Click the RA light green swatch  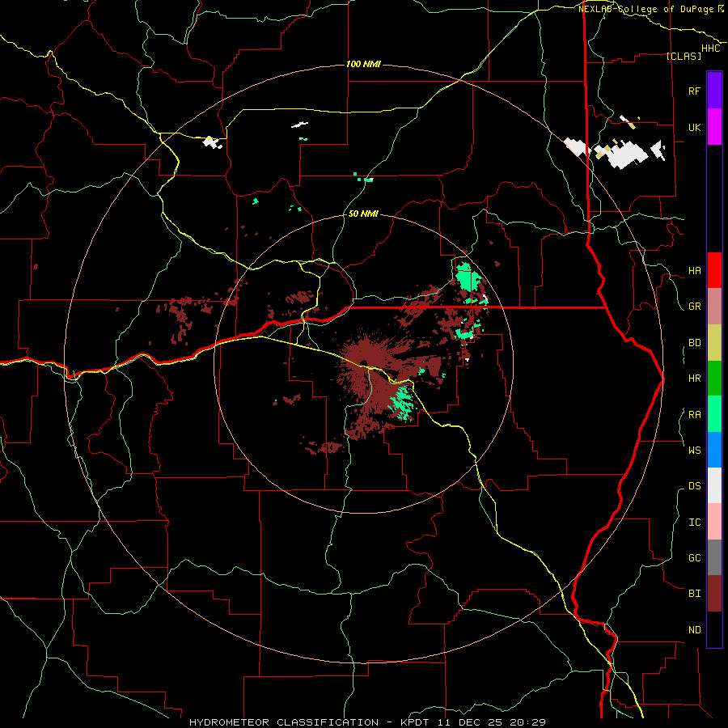(x=714, y=414)
